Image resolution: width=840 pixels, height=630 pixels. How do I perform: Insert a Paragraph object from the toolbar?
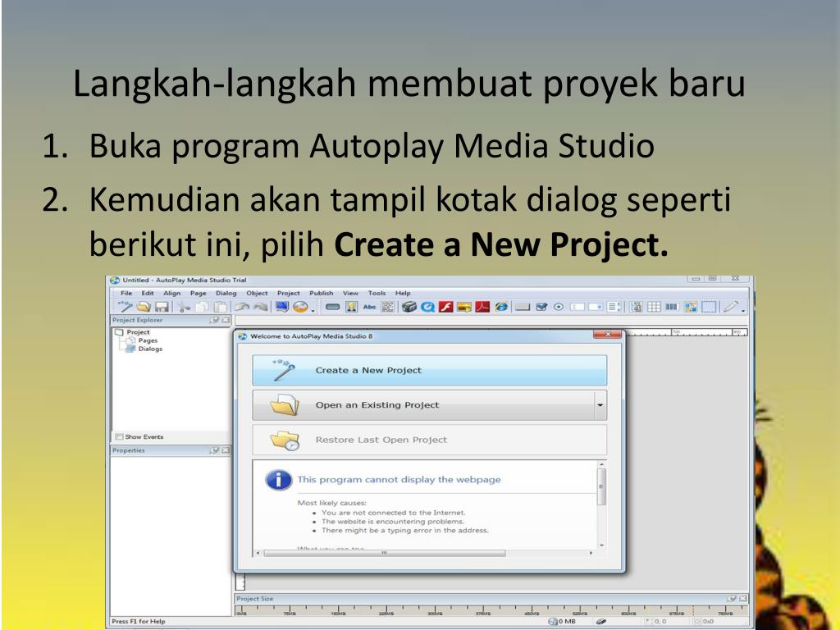[387, 307]
